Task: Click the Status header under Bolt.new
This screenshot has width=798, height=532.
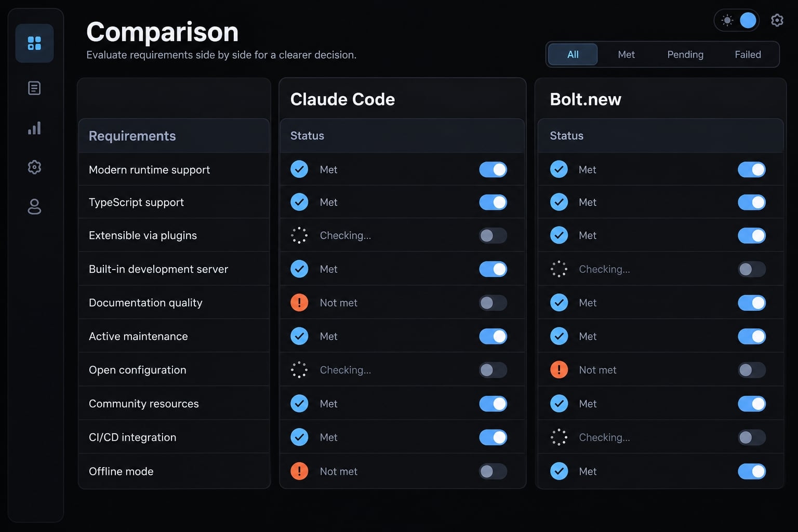Action: (x=566, y=136)
